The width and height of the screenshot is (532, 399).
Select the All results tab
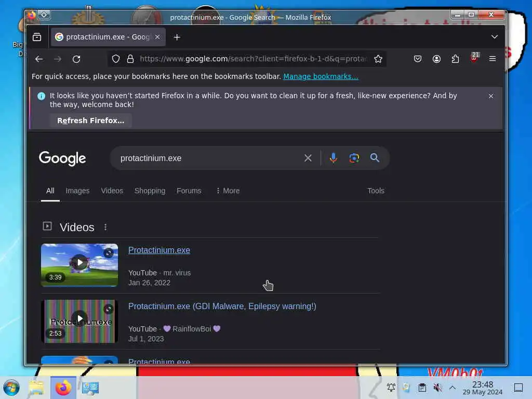(x=50, y=191)
